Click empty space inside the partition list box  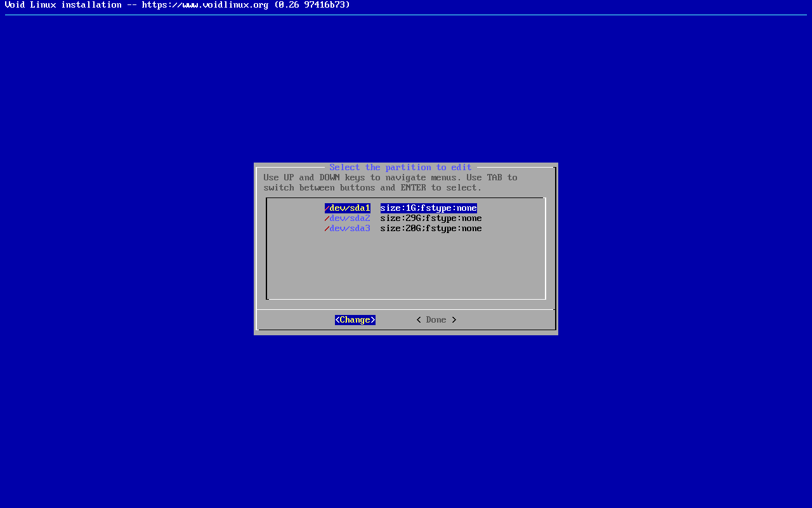406,267
